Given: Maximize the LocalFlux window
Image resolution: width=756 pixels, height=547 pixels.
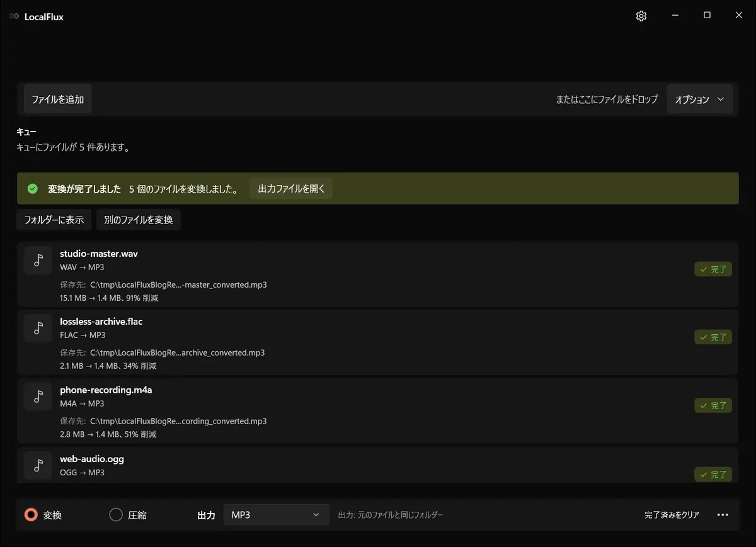Looking at the screenshot, I should coord(707,16).
